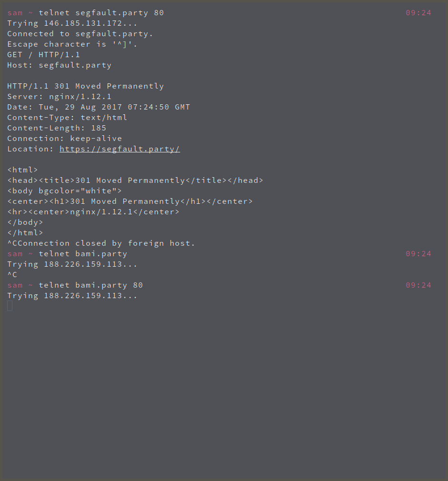This screenshot has width=448, height=481.
Task: Click the 'Escape character is' line
Action: [72, 44]
